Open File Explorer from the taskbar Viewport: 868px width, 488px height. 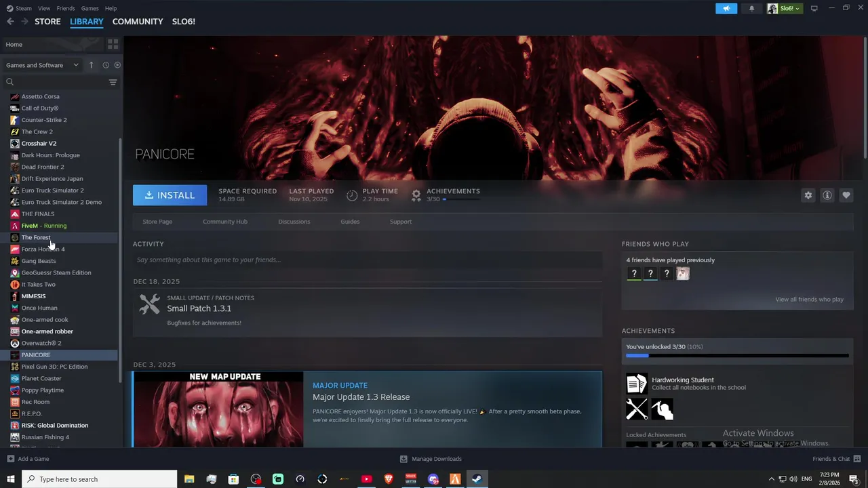click(x=189, y=479)
